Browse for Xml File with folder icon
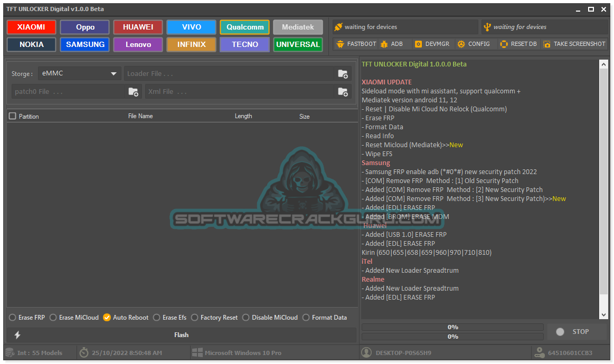 343,92
